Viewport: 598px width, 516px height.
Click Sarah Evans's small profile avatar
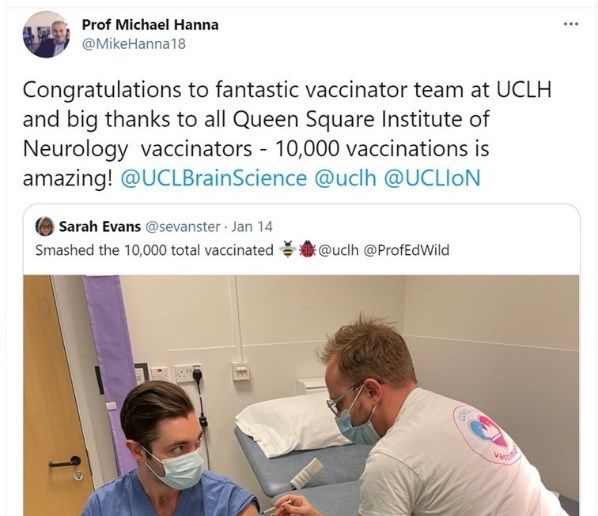(45, 227)
